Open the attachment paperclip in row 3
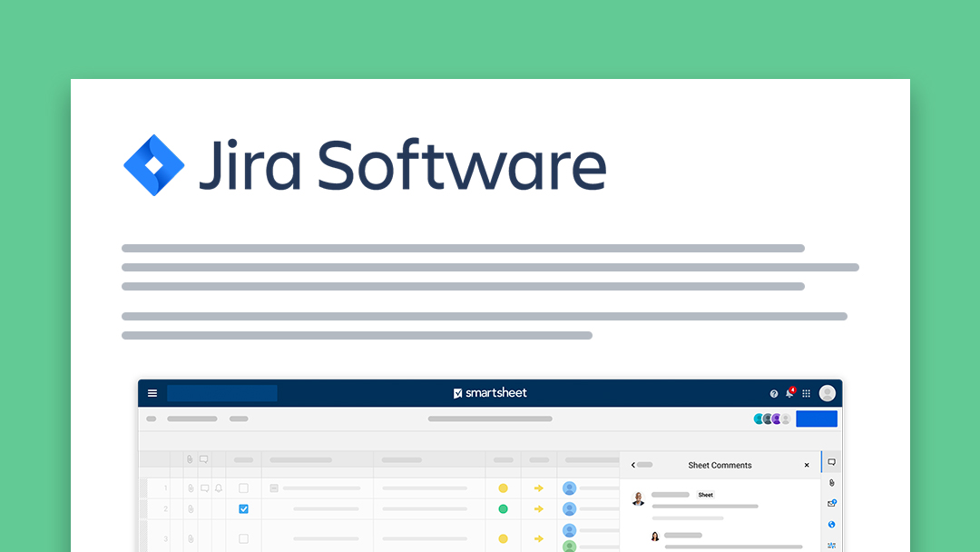 191,539
